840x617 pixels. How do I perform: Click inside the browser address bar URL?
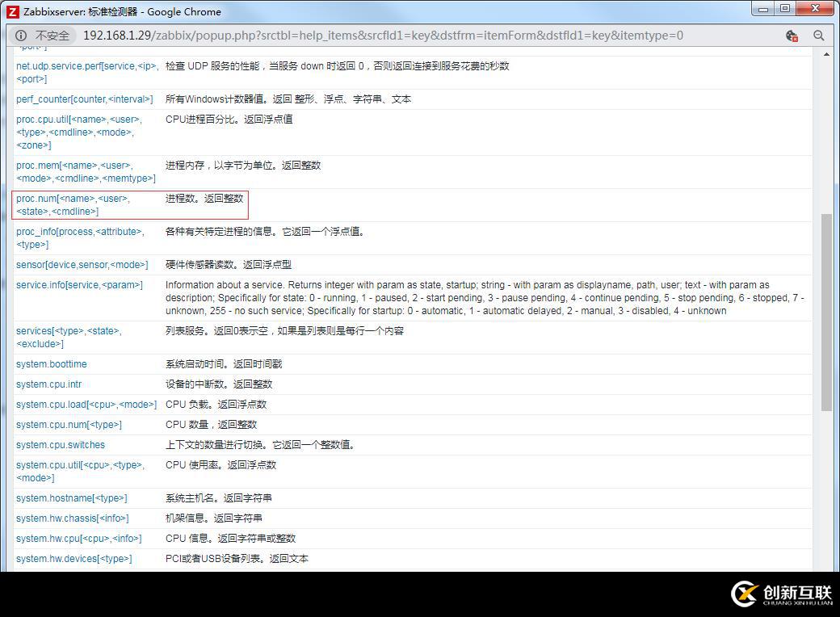323,36
